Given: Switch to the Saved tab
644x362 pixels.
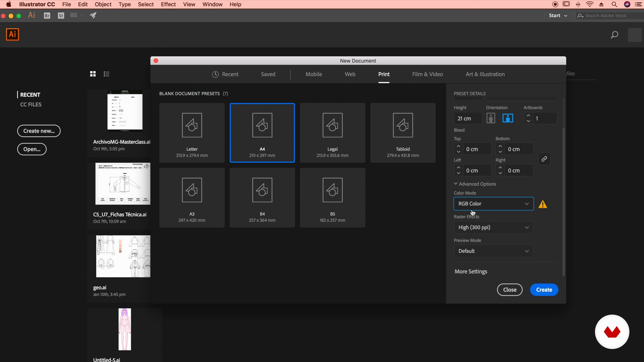Looking at the screenshot, I should [268, 74].
